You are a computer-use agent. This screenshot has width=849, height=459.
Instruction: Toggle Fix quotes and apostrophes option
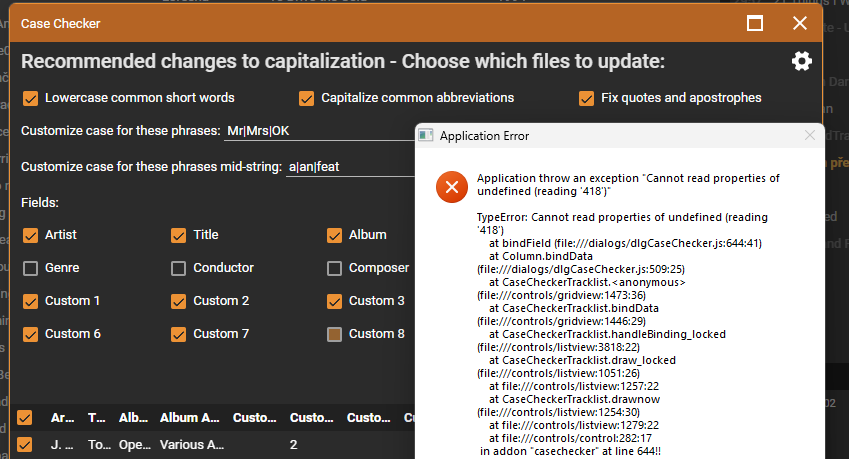click(587, 98)
